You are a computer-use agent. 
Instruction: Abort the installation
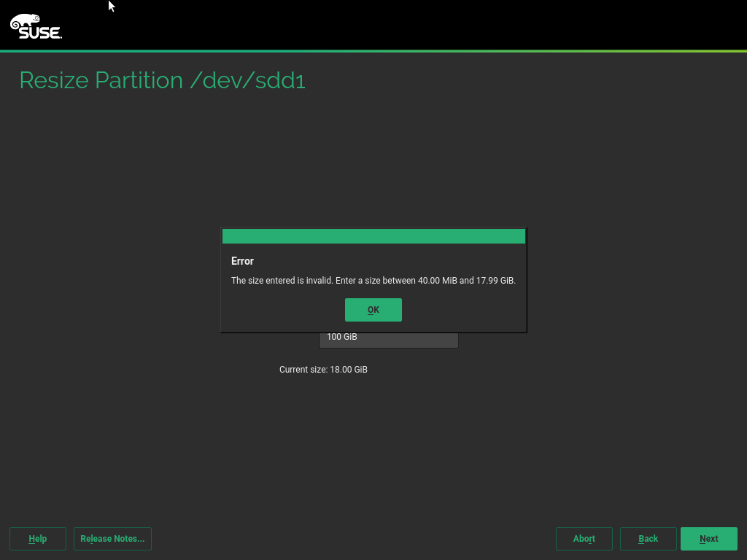tap(584, 539)
